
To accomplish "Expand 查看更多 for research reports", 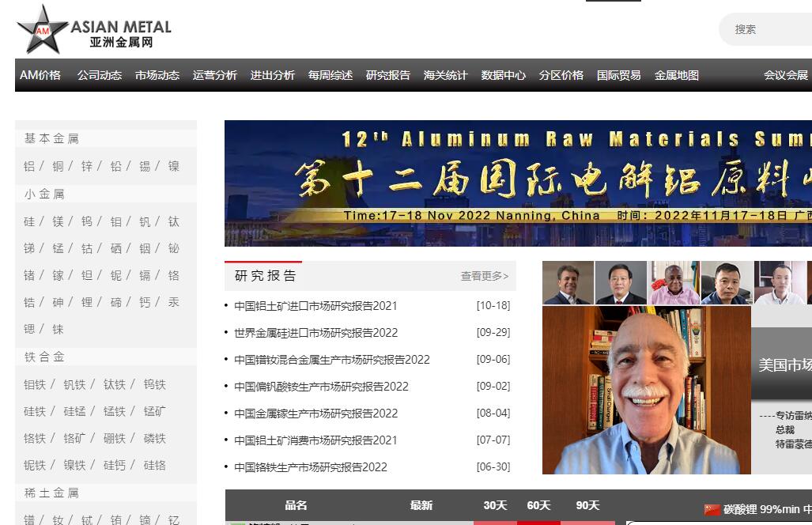I will point(484,276).
